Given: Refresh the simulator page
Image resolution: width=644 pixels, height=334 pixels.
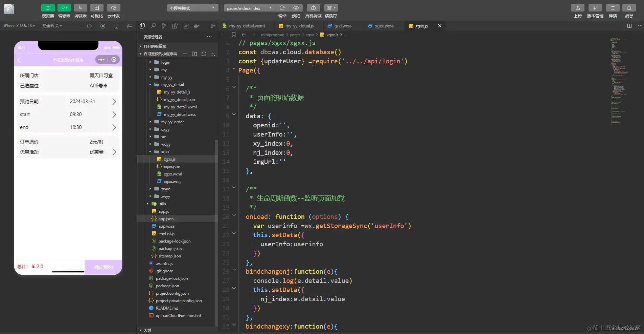Looking at the screenshot, I should (89, 26).
